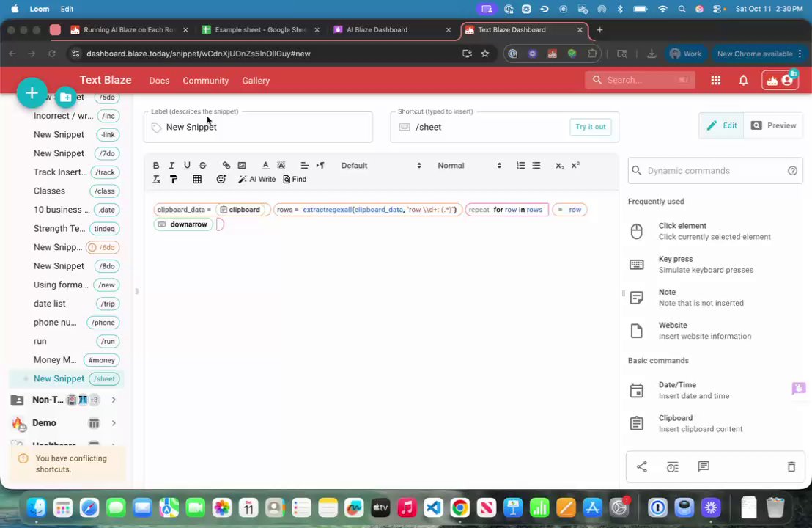The image size is (812, 528).
Task: Edit the snippet label field
Action: [x=258, y=127]
